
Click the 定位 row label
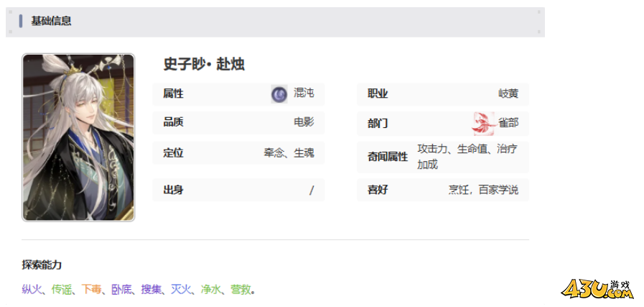coord(173,153)
